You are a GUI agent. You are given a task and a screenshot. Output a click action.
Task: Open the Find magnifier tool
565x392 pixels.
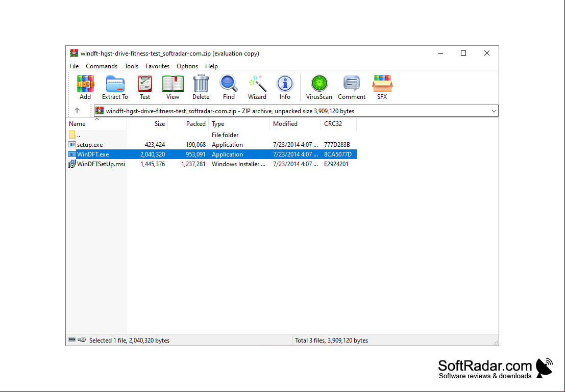pos(229,84)
